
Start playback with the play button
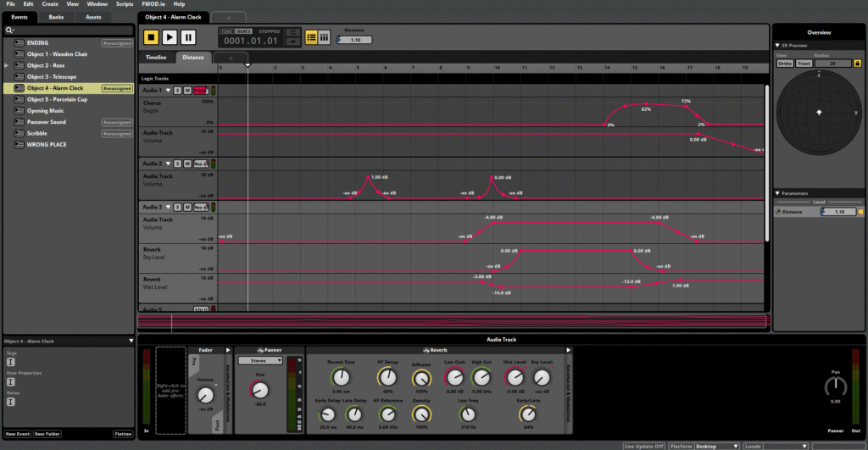(170, 37)
